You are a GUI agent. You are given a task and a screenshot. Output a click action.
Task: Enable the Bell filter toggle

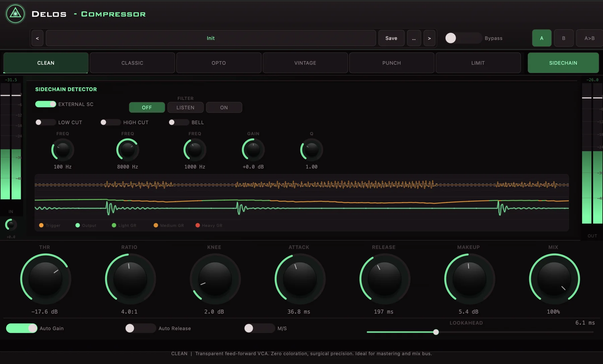coord(179,122)
